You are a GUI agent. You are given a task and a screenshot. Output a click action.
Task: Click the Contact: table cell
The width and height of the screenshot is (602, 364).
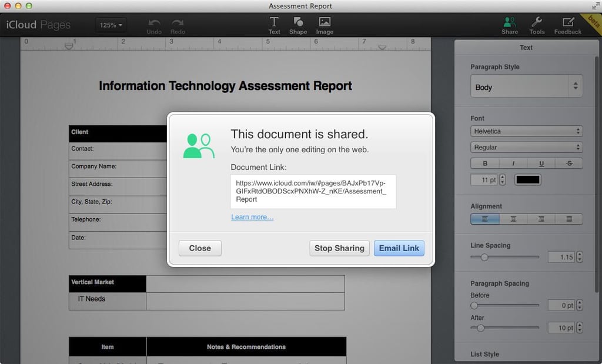coord(118,151)
